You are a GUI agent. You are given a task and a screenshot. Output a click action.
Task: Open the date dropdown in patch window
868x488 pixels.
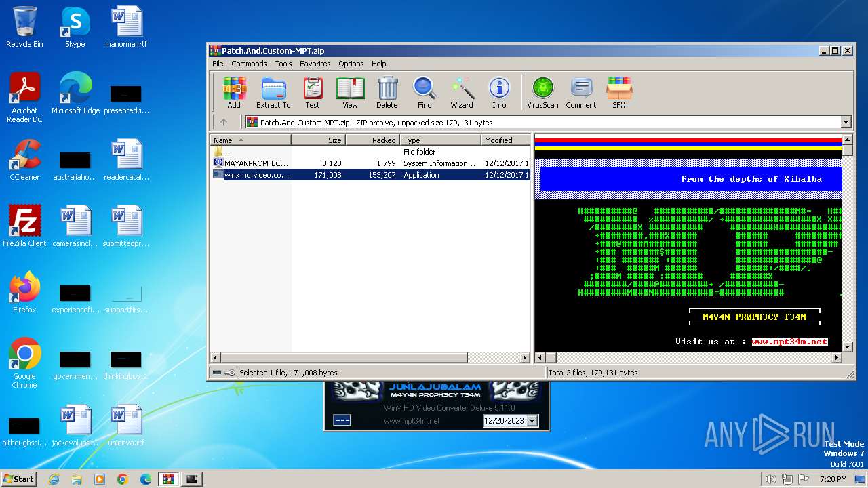tap(532, 421)
